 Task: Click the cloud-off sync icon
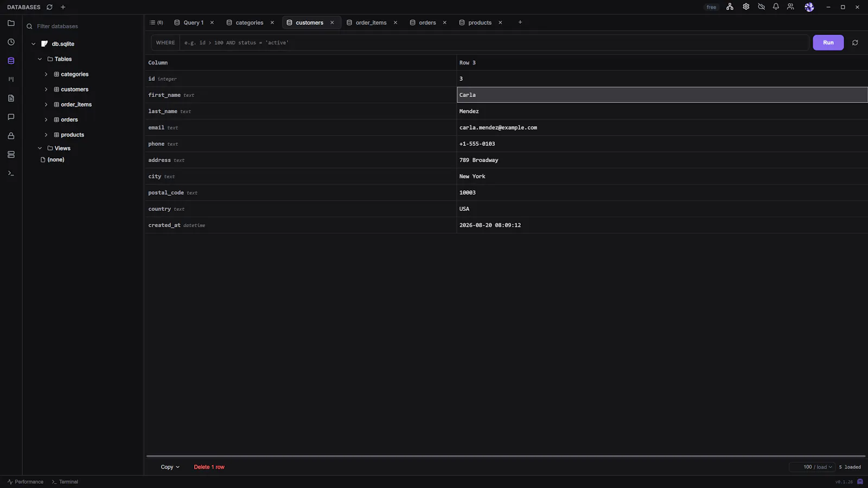[761, 7]
